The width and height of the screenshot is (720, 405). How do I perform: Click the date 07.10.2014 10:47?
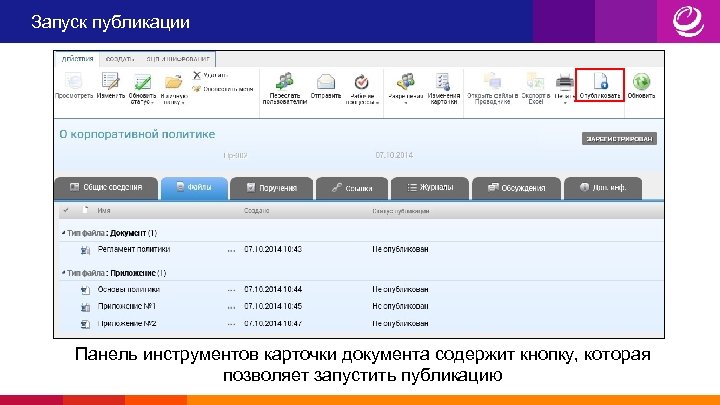(273, 323)
